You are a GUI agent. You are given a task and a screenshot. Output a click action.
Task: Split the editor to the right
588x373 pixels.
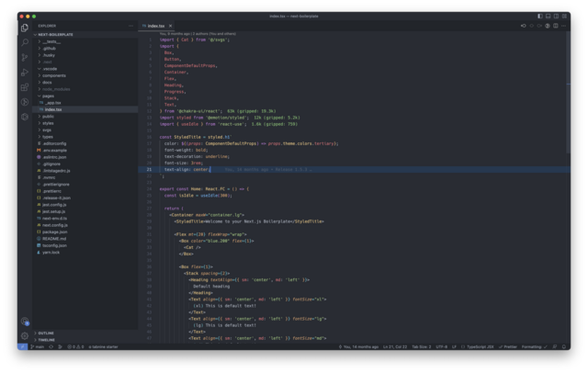coord(556,26)
